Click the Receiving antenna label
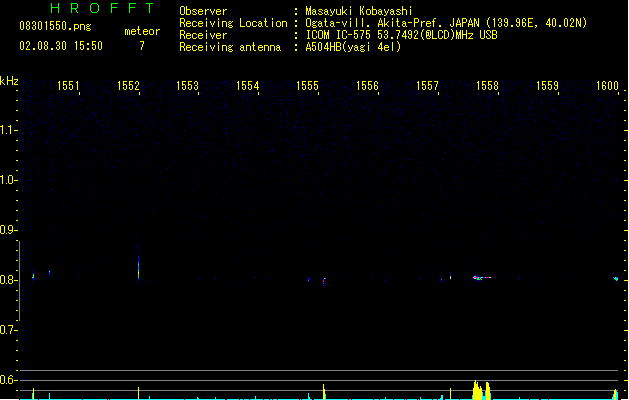The height and width of the screenshot is (400, 629). click(x=230, y=47)
